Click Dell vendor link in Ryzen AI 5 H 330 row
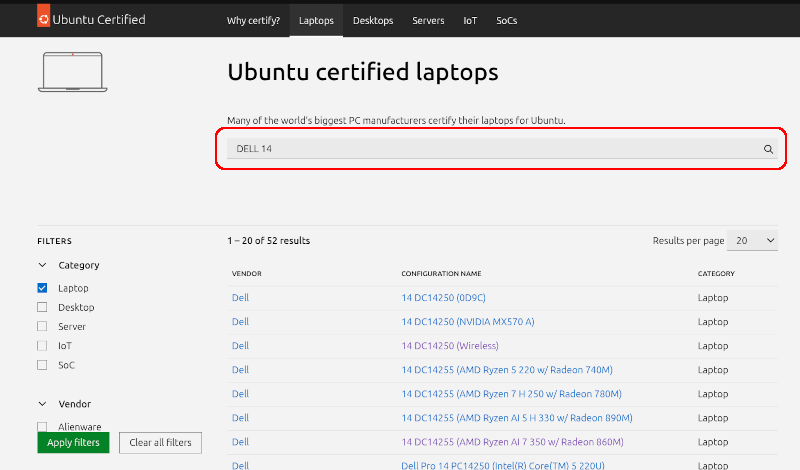 click(240, 417)
